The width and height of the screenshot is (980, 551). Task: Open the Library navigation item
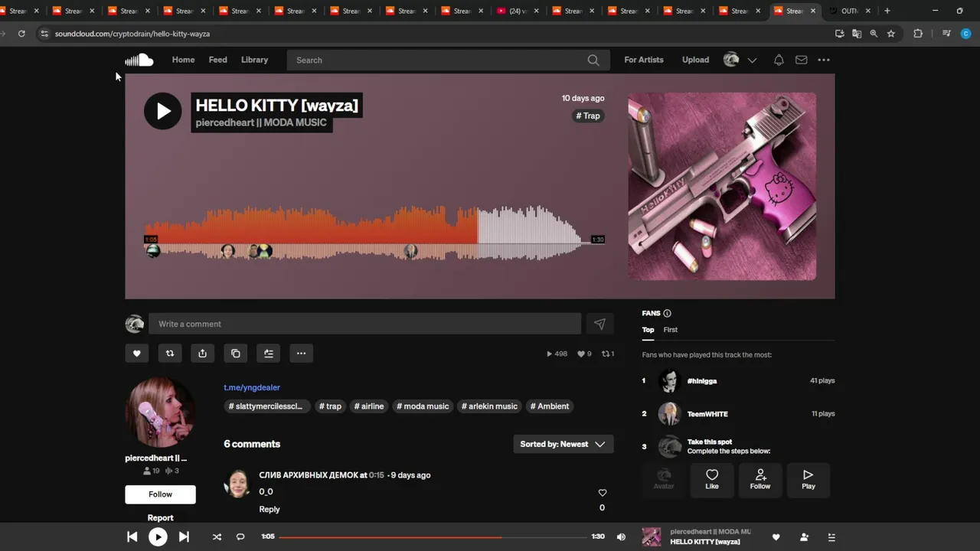coord(254,60)
